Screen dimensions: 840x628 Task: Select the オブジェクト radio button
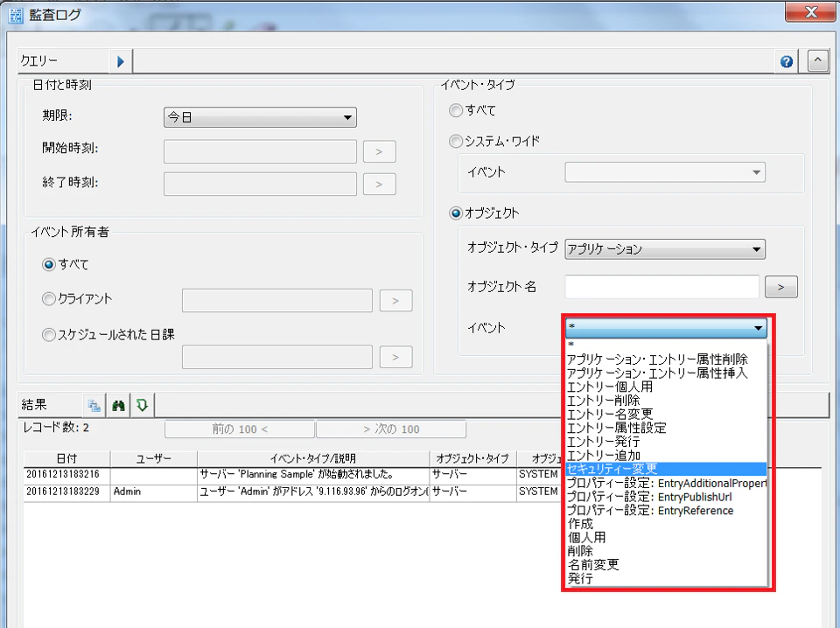[x=456, y=213]
